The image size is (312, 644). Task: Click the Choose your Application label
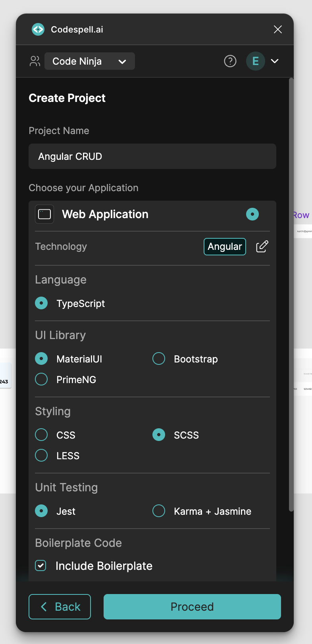tap(83, 188)
